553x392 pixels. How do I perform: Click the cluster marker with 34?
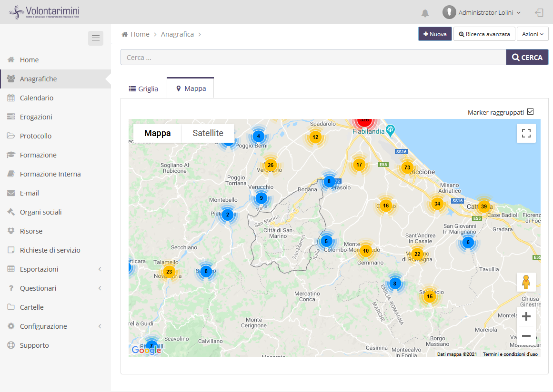point(437,204)
